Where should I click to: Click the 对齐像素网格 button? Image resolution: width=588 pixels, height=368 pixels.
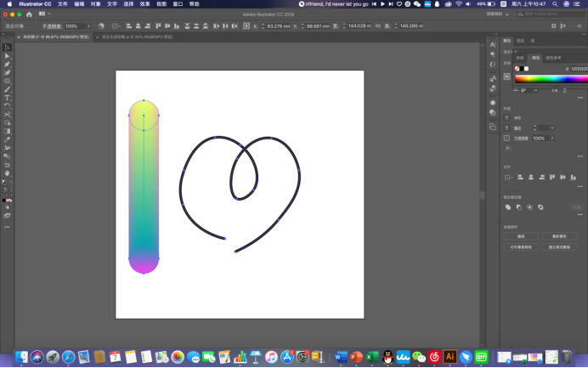[521, 246]
